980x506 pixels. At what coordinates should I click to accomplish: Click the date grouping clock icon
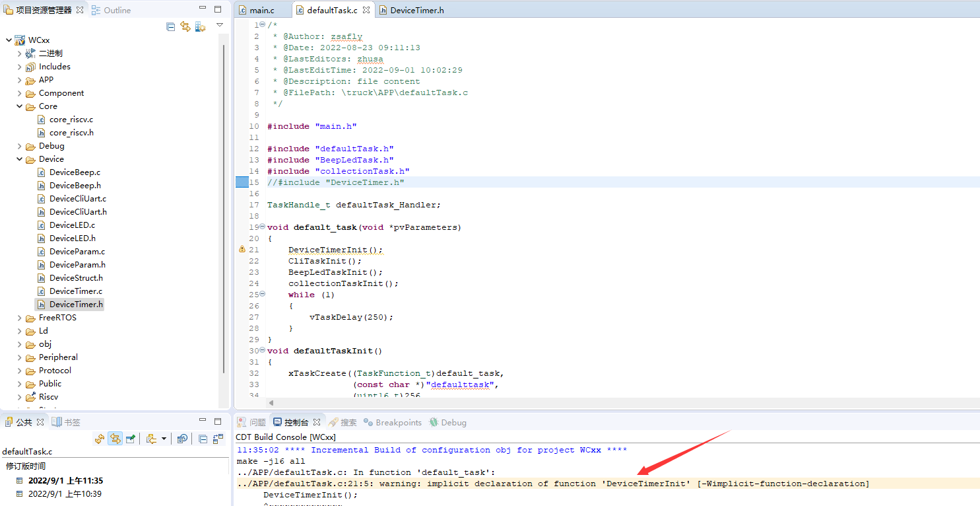182,439
